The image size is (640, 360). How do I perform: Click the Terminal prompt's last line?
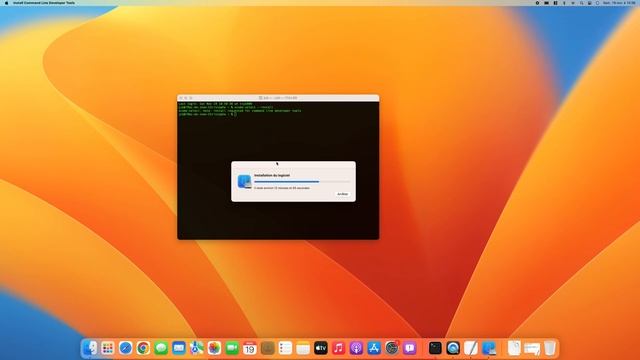pyautogui.click(x=207, y=114)
